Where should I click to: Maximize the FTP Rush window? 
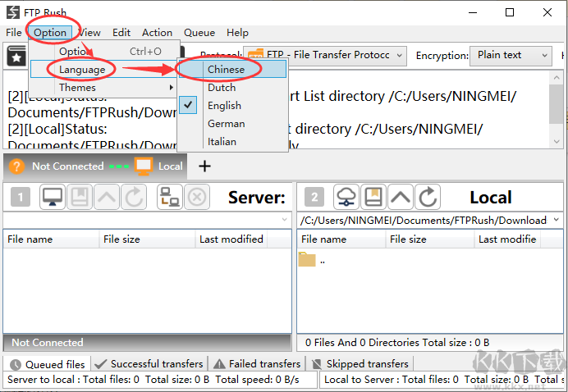510,12
